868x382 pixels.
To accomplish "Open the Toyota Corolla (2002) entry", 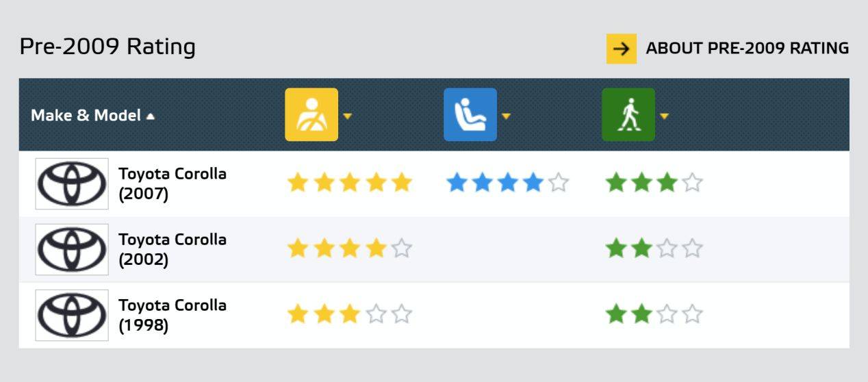I will click(x=173, y=249).
